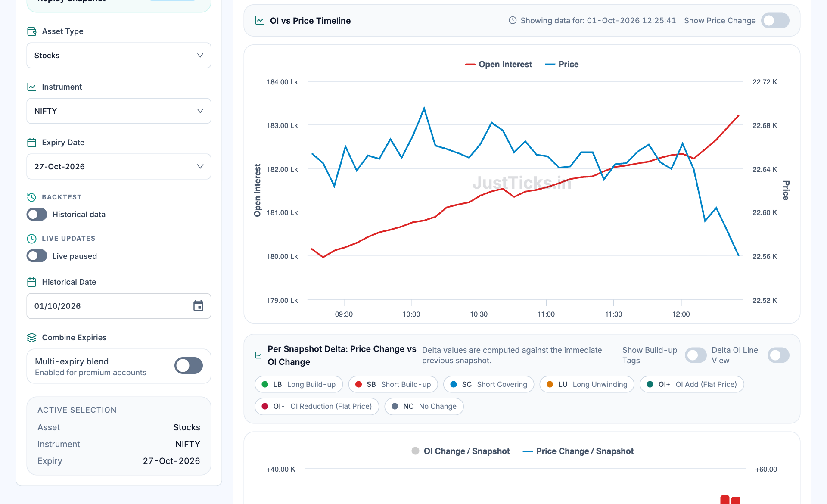Image resolution: width=827 pixels, height=504 pixels.
Task: Select the LB Long Build-up tag
Action: click(x=299, y=384)
